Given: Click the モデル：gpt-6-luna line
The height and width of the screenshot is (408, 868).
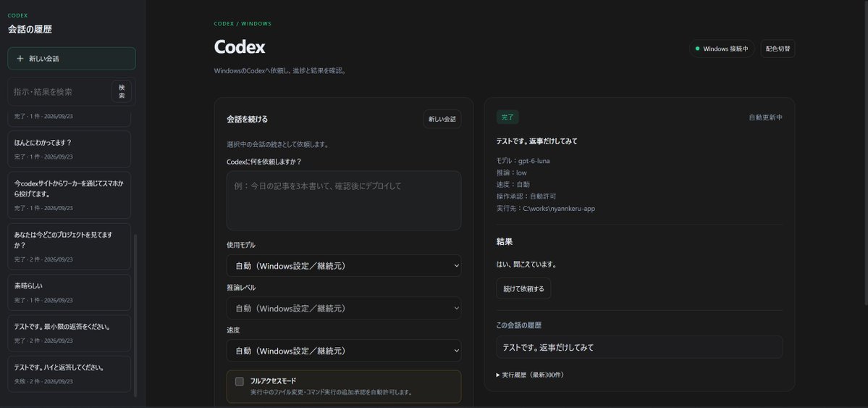Looking at the screenshot, I should [523, 161].
